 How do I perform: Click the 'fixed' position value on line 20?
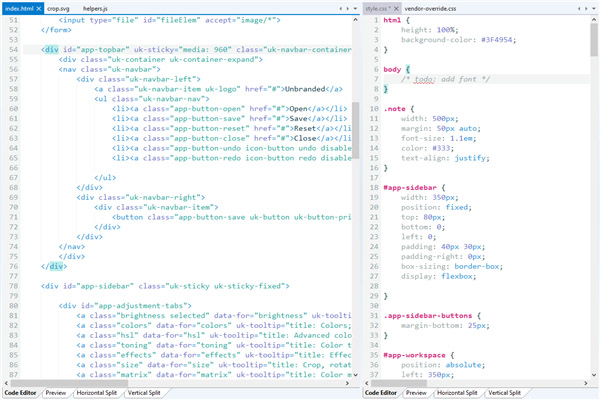tap(457, 207)
